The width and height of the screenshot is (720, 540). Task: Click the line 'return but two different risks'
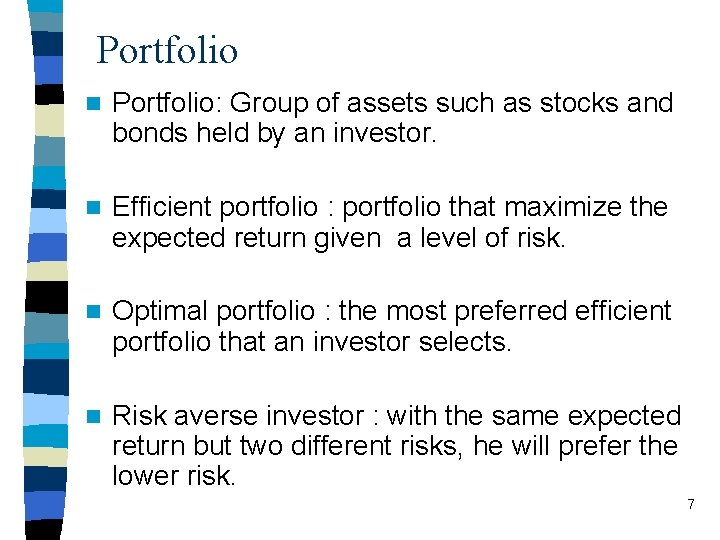pyautogui.click(x=287, y=446)
